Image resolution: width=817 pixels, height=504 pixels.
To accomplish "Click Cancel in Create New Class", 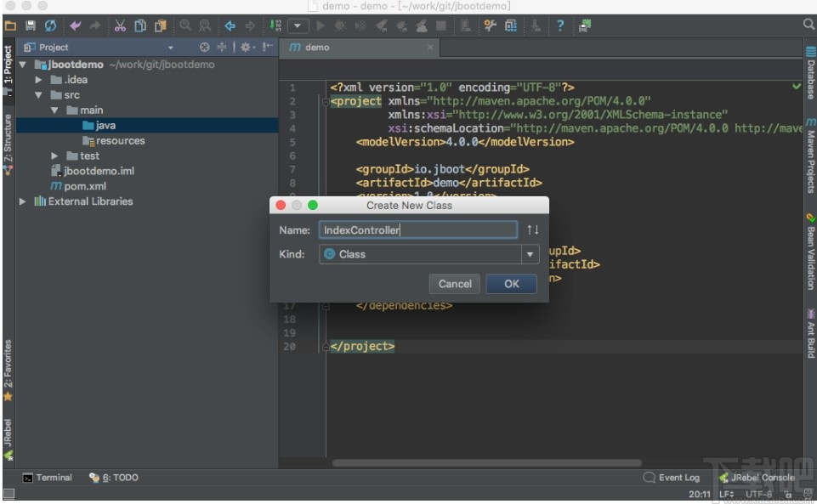I will [x=455, y=284].
